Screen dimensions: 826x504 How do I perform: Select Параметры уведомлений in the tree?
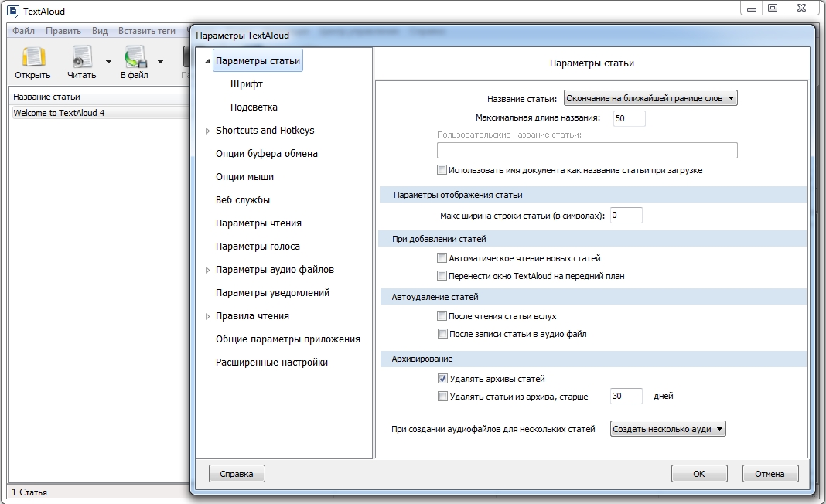[272, 293]
